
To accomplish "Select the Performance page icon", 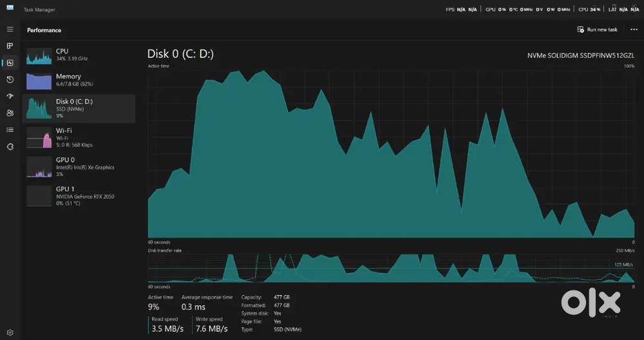I will point(10,63).
